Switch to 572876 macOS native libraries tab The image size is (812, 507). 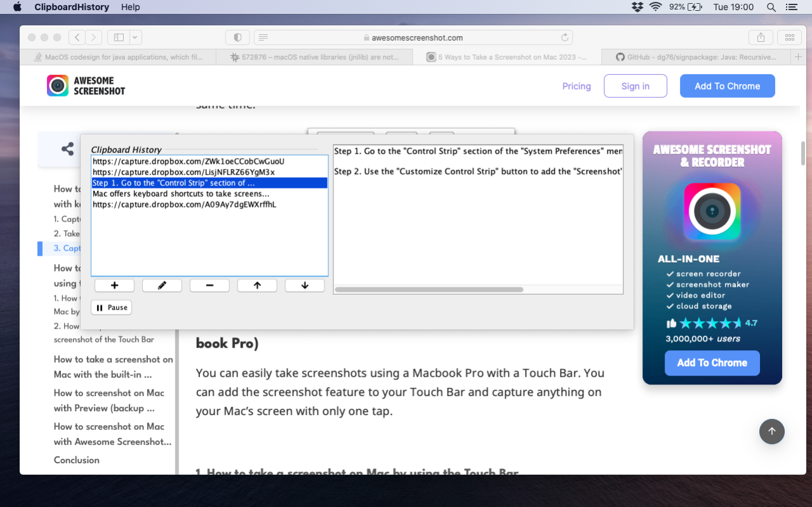[314, 57]
